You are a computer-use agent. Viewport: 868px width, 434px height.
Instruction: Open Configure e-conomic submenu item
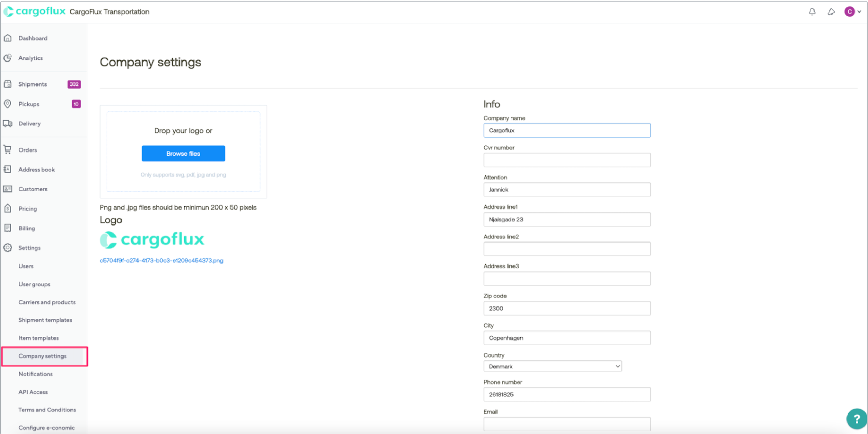click(x=47, y=428)
